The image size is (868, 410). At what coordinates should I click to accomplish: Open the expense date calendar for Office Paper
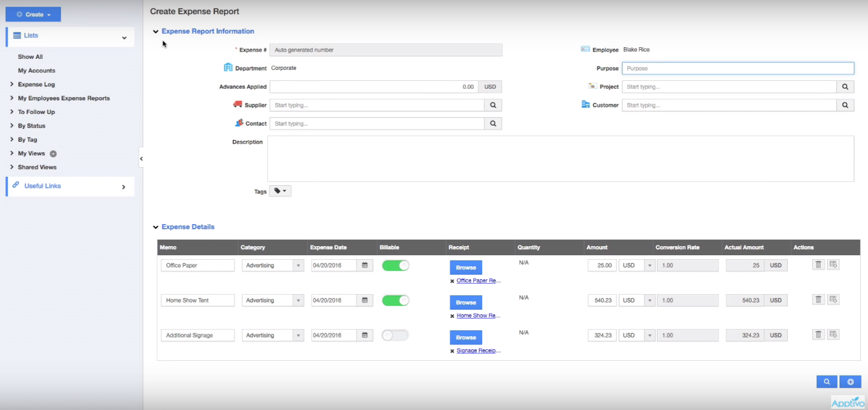363,264
